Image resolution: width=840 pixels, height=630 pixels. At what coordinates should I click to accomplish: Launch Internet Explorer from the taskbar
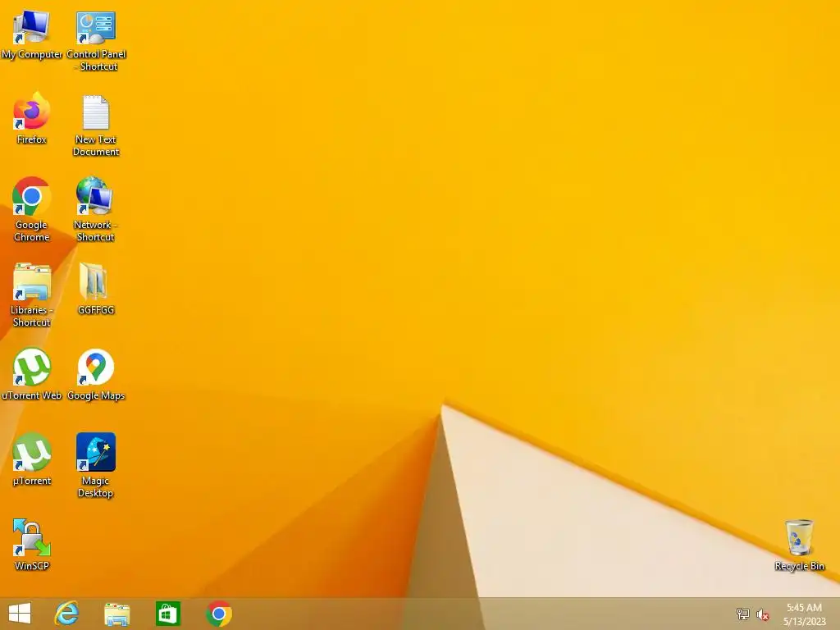[x=67, y=614]
